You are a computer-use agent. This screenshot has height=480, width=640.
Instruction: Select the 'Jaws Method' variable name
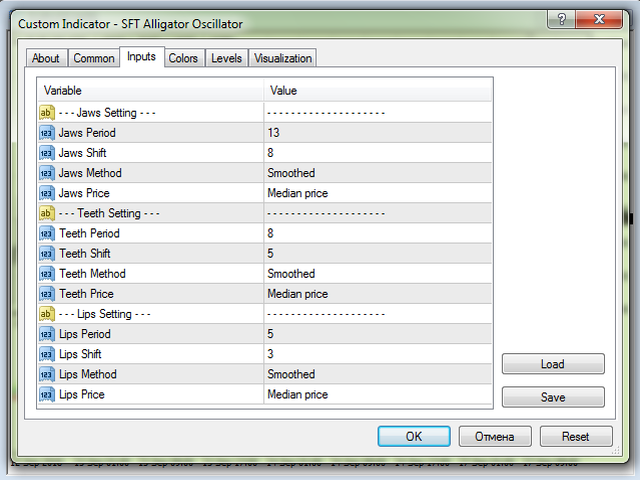(90, 173)
